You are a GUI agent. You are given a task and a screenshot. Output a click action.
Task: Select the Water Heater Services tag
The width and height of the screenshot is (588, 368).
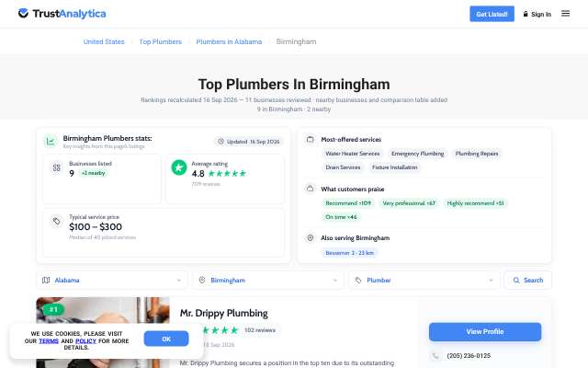tap(353, 154)
